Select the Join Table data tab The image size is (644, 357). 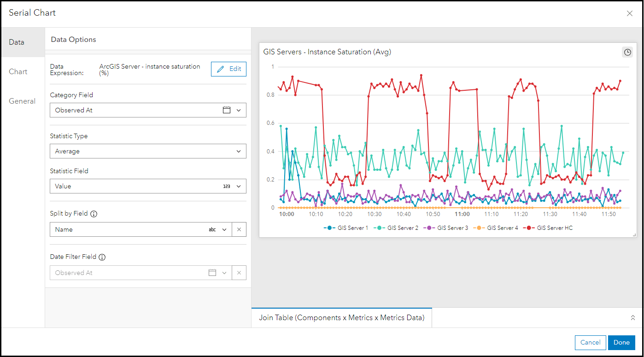341,318
